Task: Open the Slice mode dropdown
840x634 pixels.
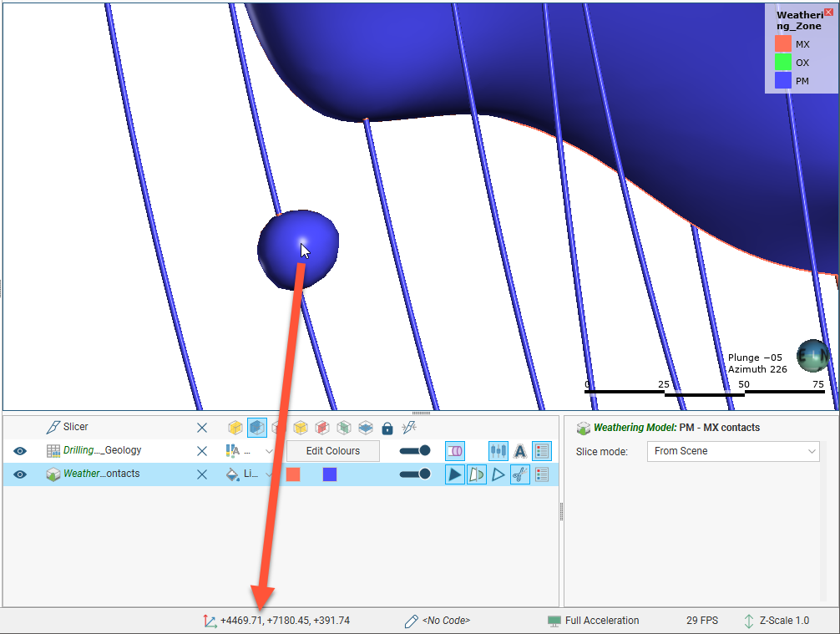Action: tap(732, 451)
